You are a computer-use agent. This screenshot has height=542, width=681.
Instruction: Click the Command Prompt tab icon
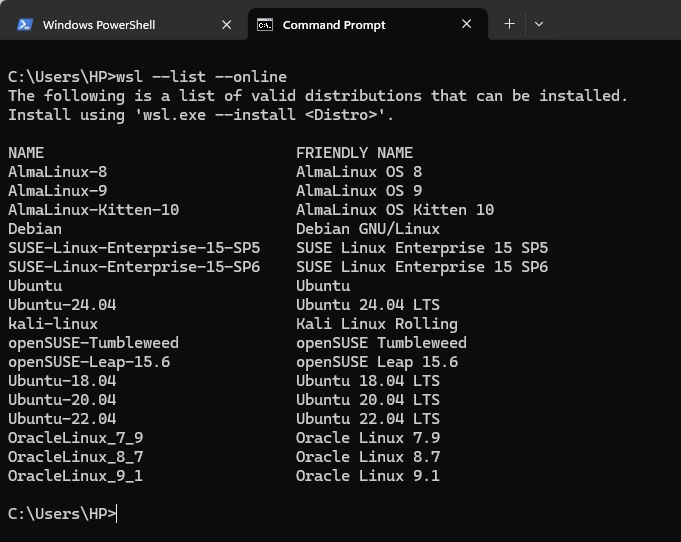tap(265, 25)
